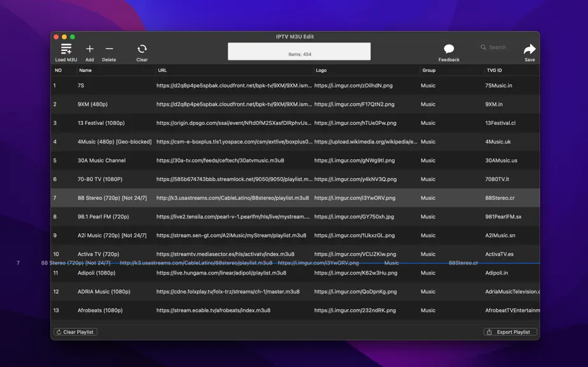588x367 pixels.
Task: Click the TVG ID column header
Action: (494, 70)
